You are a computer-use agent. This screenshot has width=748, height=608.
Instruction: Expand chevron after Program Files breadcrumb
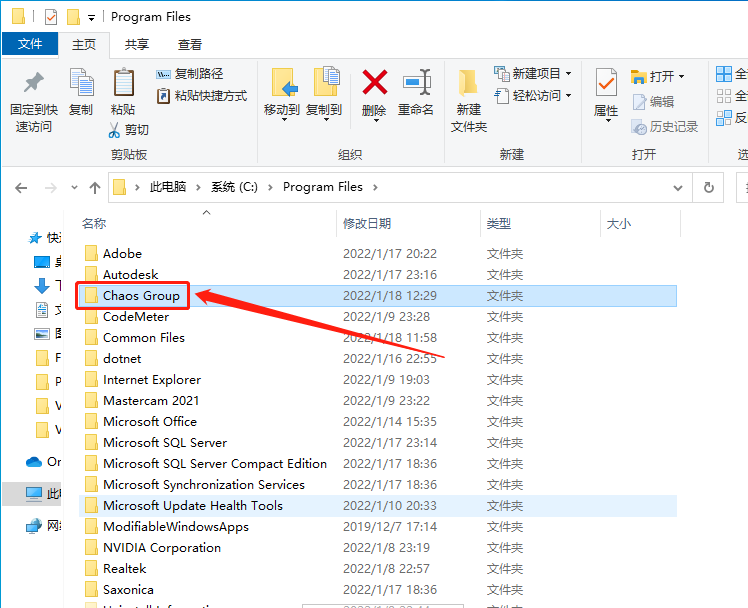(x=375, y=187)
